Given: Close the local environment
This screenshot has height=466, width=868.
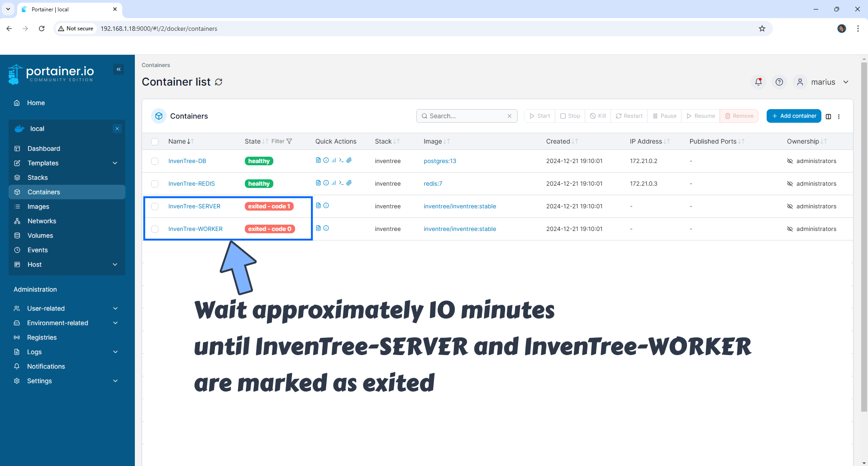Looking at the screenshot, I should 117,129.
